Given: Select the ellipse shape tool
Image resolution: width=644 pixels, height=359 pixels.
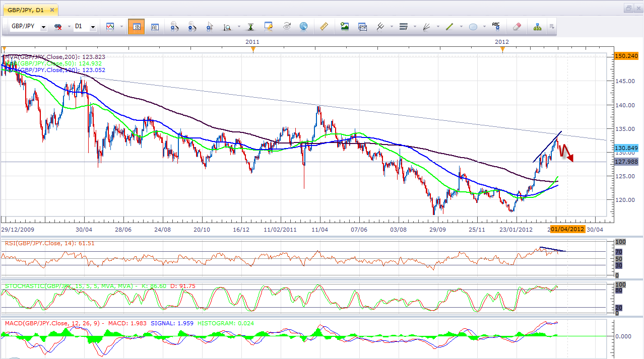Looking at the screenshot, I should tap(473, 27).
